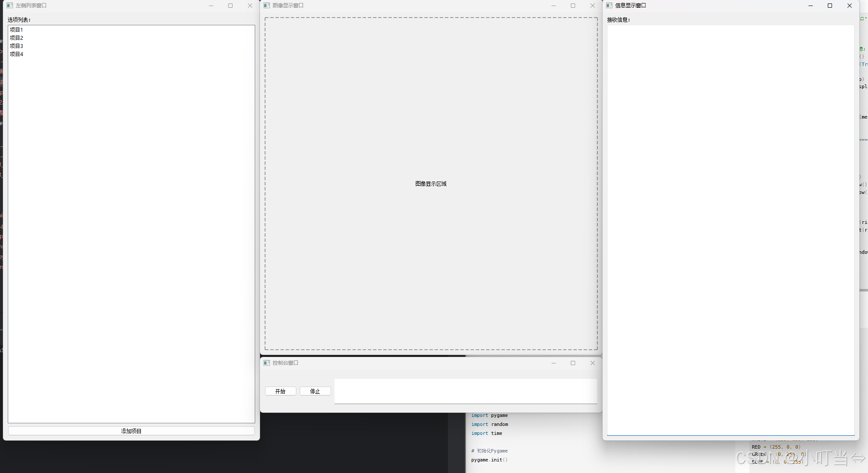The height and width of the screenshot is (473, 868).
Task: Click the 图像显示窗口 title bar icon
Action: coord(266,6)
